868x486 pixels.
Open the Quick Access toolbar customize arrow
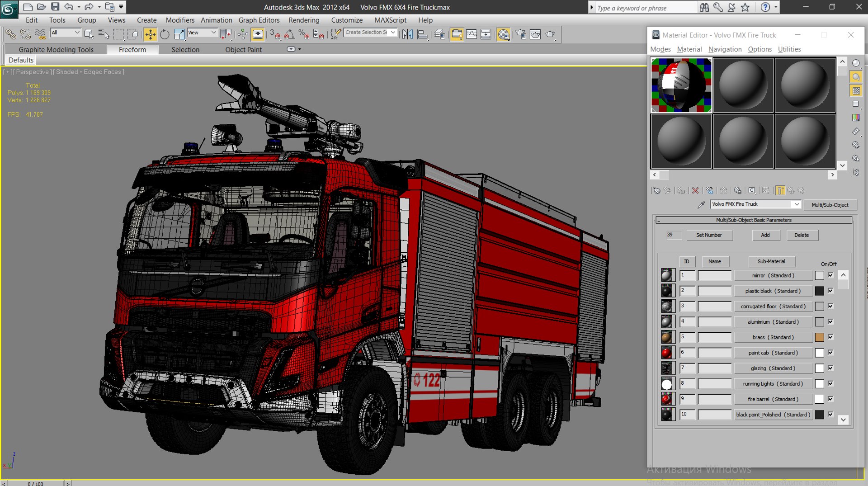(x=121, y=7)
